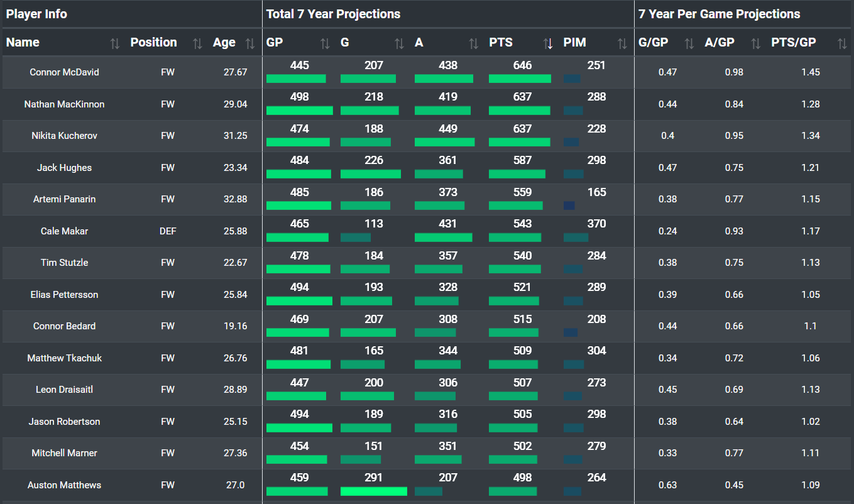854x504 pixels.
Task: Select Total 7 Year Projections header
Action: pyautogui.click(x=333, y=14)
